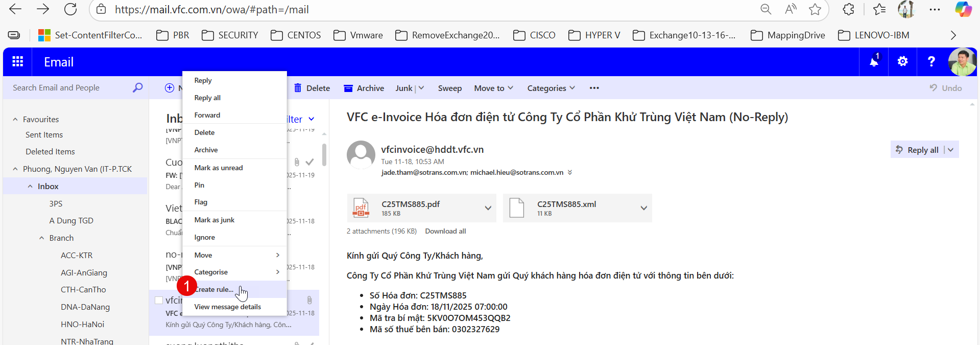Image resolution: width=980 pixels, height=345 pixels.
Task: Open the notifications bell
Action: [874, 62]
